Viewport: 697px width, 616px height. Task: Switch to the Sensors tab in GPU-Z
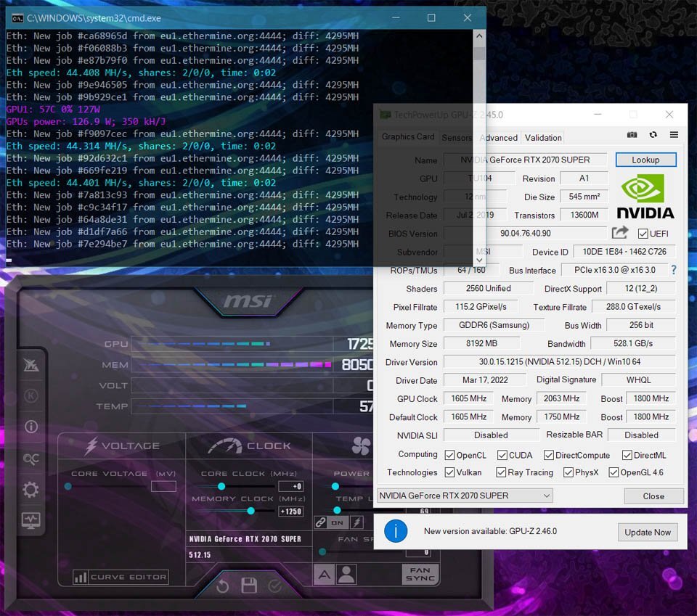point(457,138)
